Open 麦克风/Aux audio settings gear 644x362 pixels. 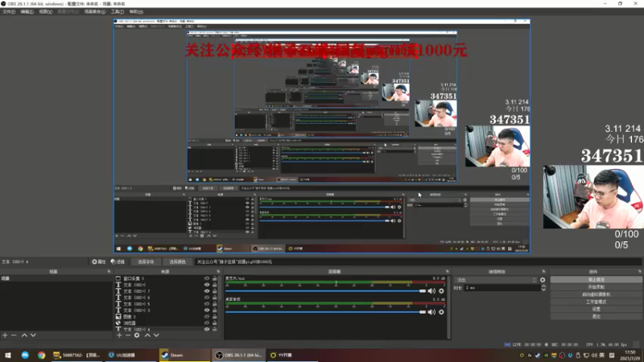pos(441,291)
